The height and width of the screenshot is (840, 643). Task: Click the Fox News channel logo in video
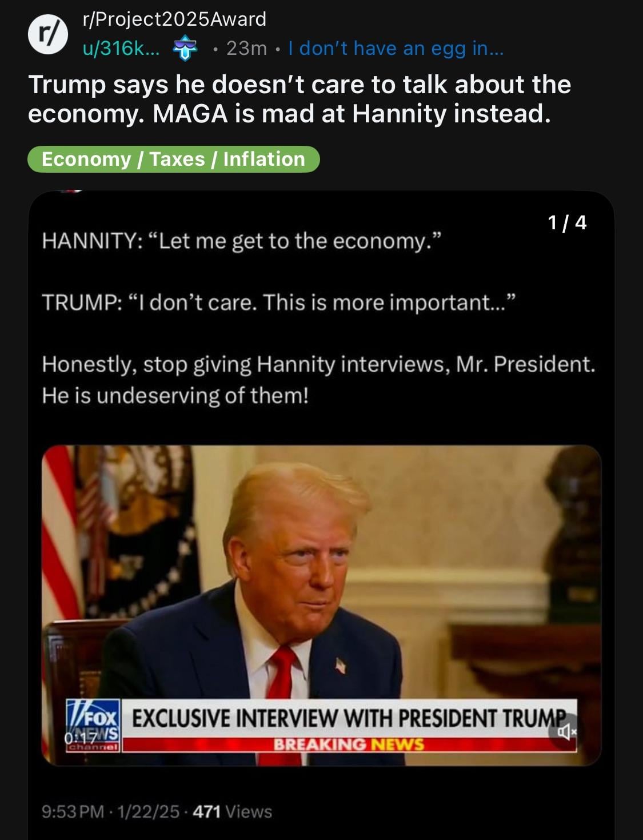pyautogui.click(x=93, y=724)
